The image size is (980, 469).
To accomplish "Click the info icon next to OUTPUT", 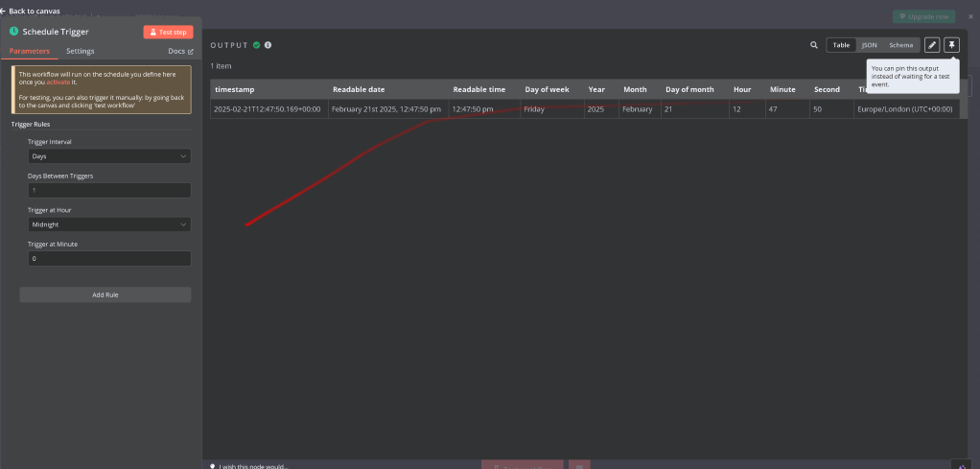I will 268,45.
